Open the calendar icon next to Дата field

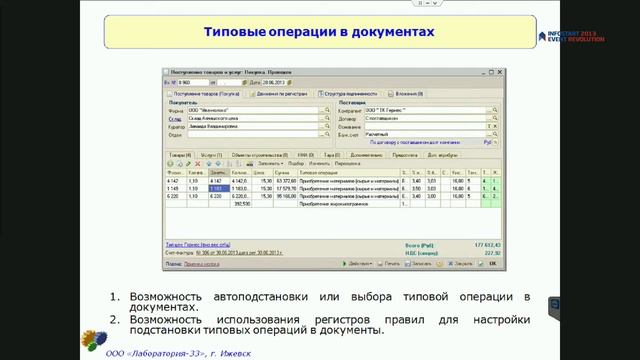pos(289,82)
